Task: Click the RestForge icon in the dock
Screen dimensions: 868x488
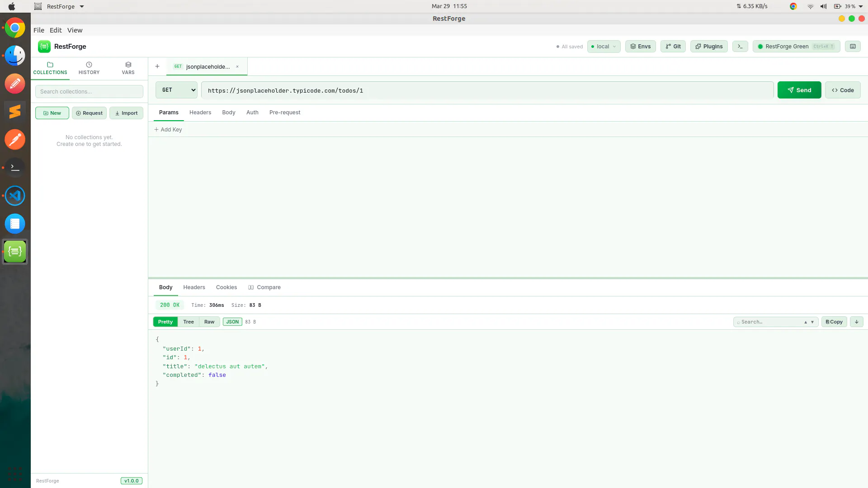Action: pyautogui.click(x=15, y=252)
